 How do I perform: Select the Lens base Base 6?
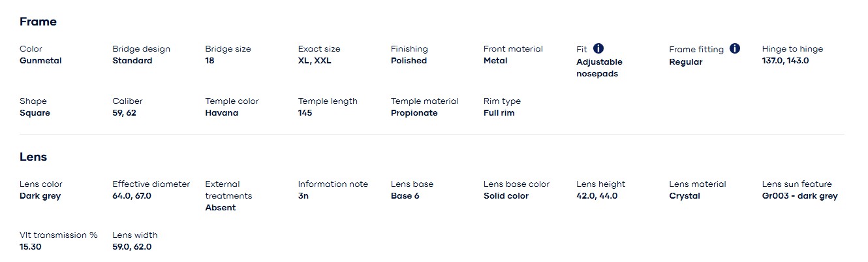click(405, 196)
